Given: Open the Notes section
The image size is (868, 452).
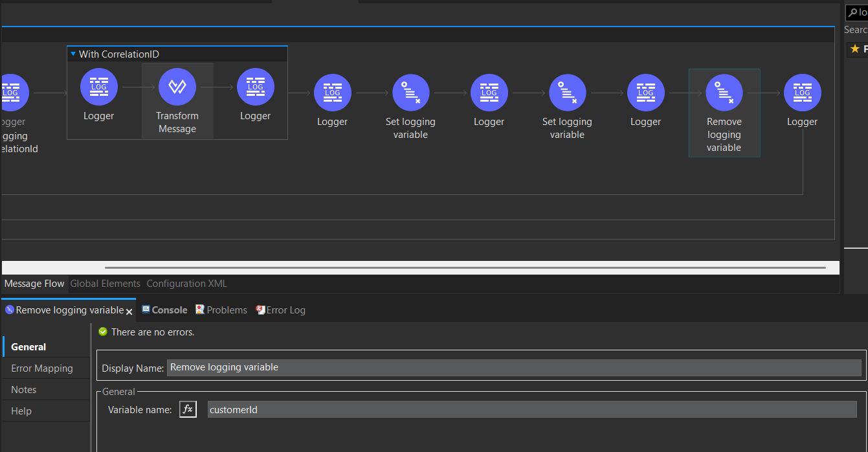Looking at the screenshot, I should click(x=24, y=390).
